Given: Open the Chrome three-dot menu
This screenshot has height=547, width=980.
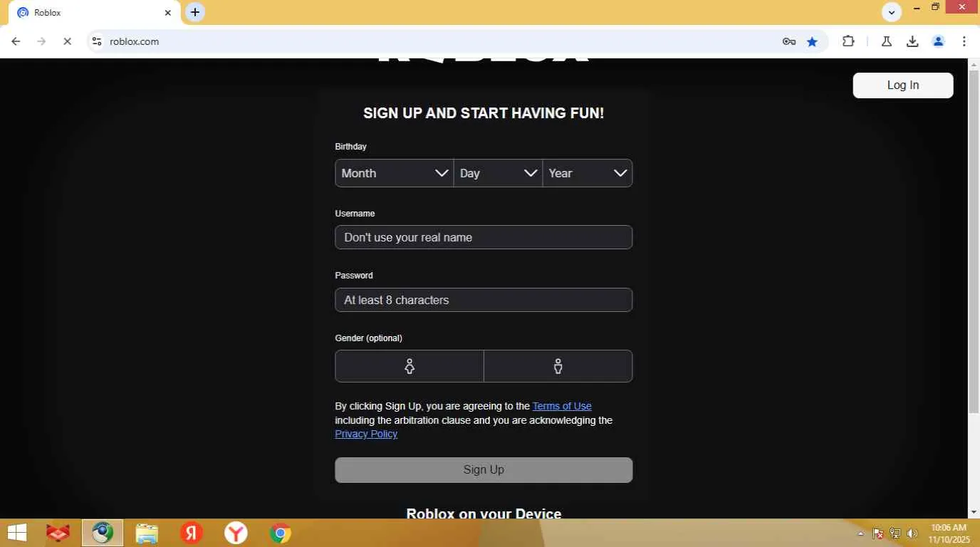Looking at the screenshot, I should (x=964, y=41).
